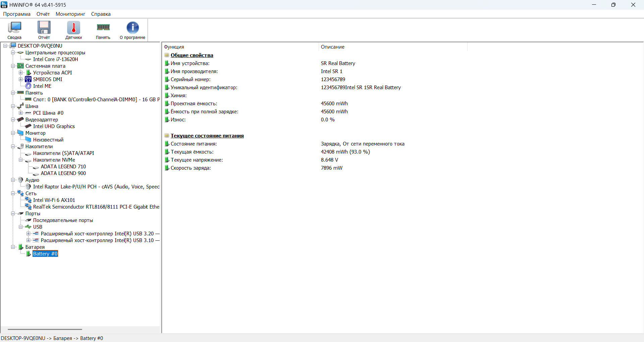Click the icon next to Устройства ACPI
This screenshot has width=644, height=342.
tap(28, 73)
